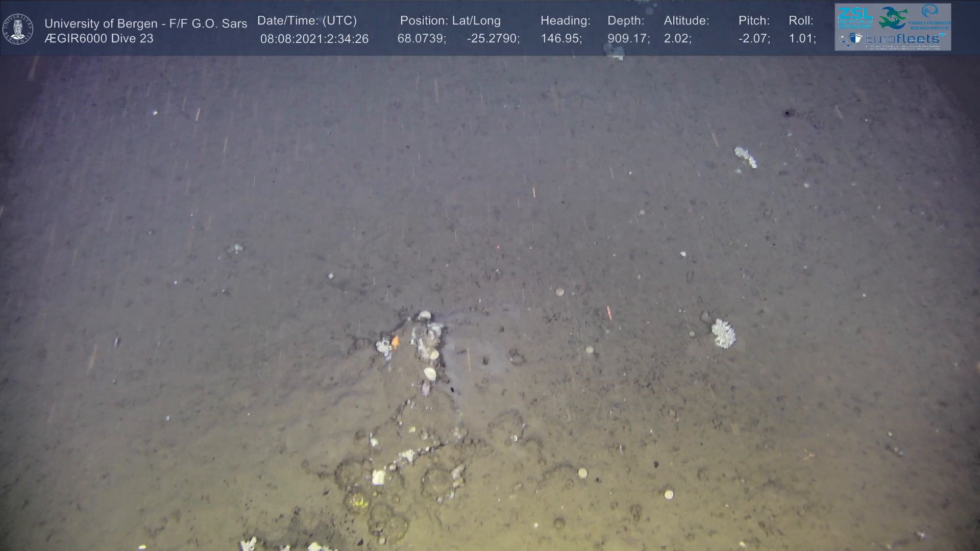Click the Pitch value -2.07
Image resolution: width=980 pixels, height=551 pixels.
(x=754, y=39)
